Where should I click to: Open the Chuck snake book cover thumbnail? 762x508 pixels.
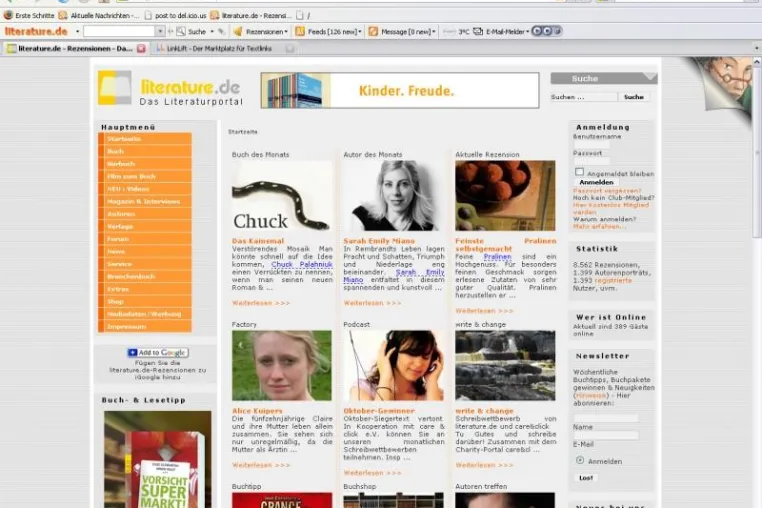point(282,196)
